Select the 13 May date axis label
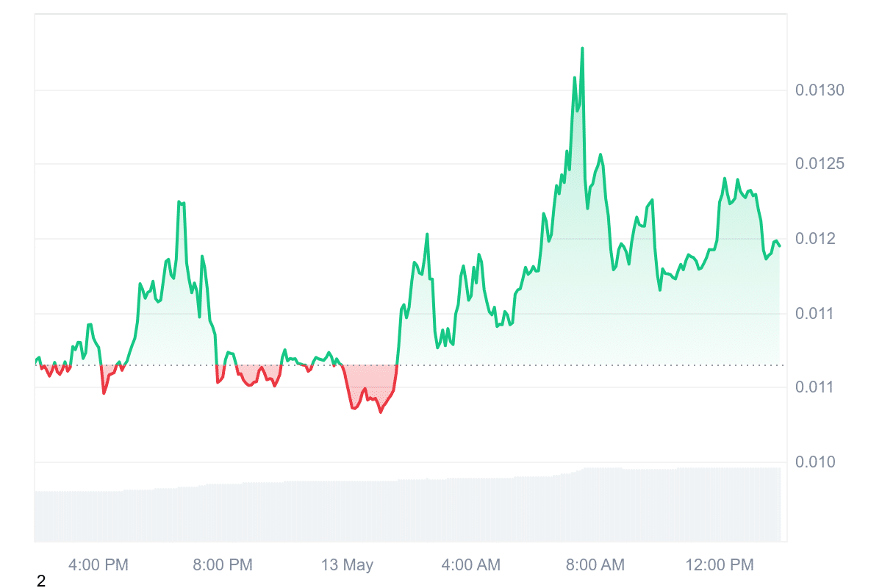 pos(347,565)
